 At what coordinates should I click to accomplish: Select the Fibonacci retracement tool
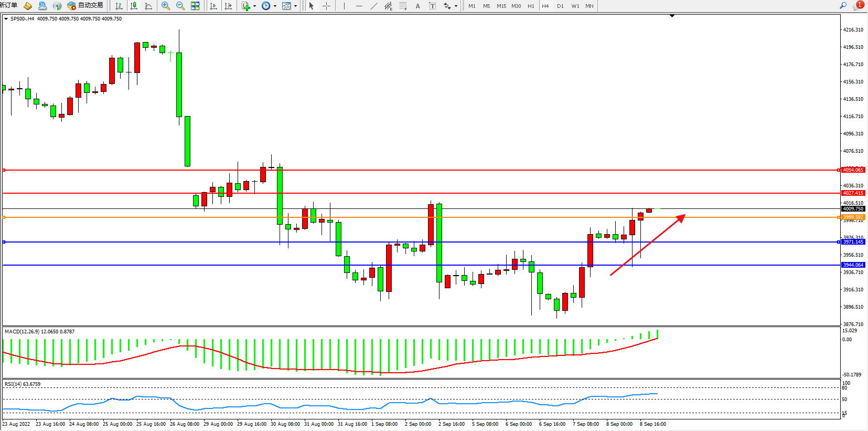point(403,6)
